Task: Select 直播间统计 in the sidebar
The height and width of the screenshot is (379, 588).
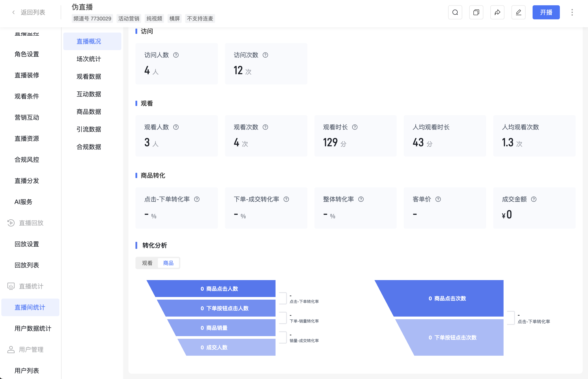Action: point(30,307)
